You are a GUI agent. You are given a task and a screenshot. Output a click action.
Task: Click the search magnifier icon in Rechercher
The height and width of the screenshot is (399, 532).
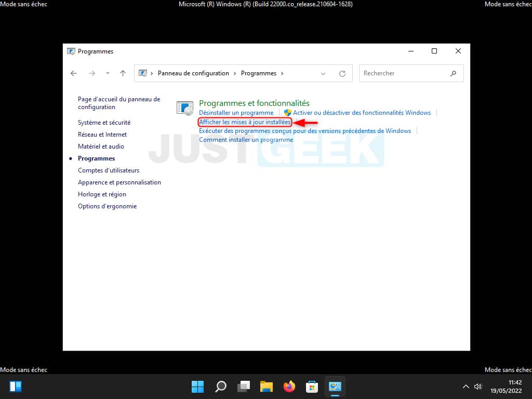pos(453,73)
